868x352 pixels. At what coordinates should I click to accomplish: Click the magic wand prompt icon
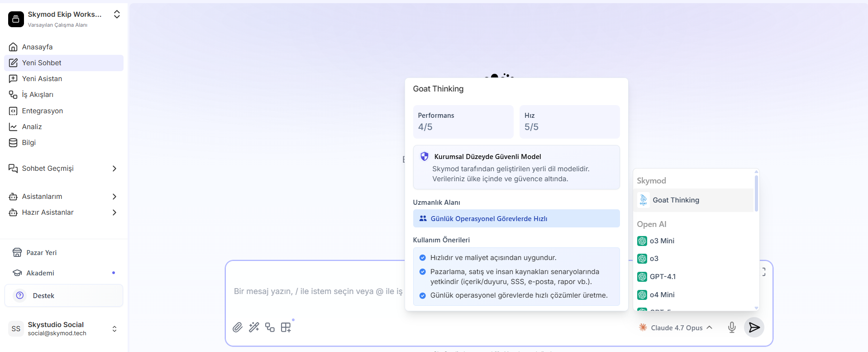point(254,327)
